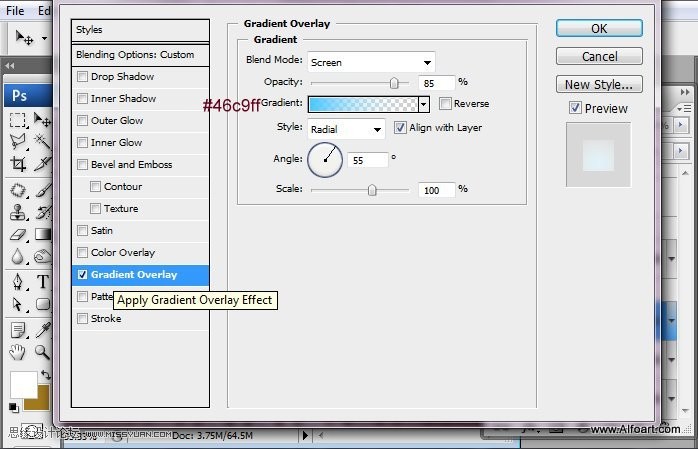Select the Clone Stamp tool

tap(18, 212)
